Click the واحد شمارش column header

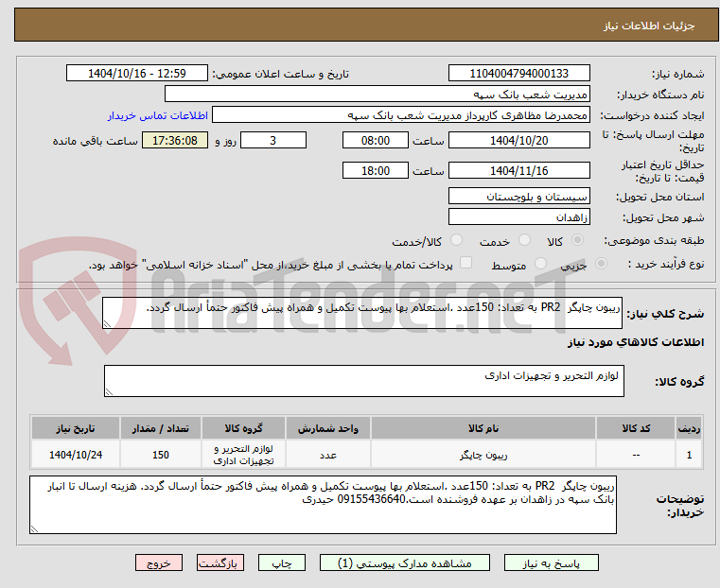[328, 428]
